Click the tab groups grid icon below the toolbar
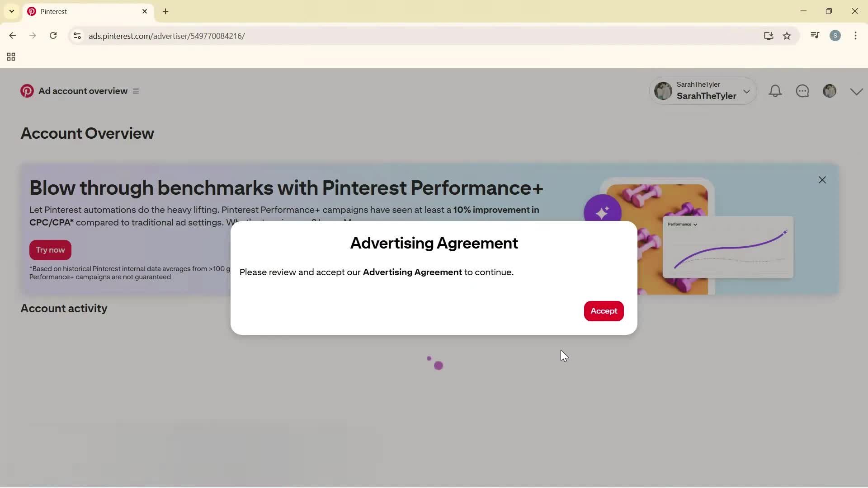Screen dimensions: 868x488 10,56
